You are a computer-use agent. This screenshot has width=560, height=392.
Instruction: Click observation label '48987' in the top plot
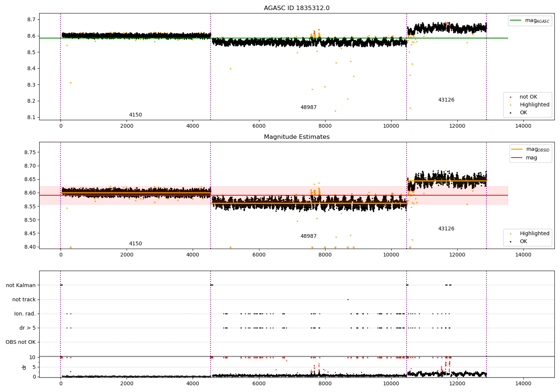(308, 108)
